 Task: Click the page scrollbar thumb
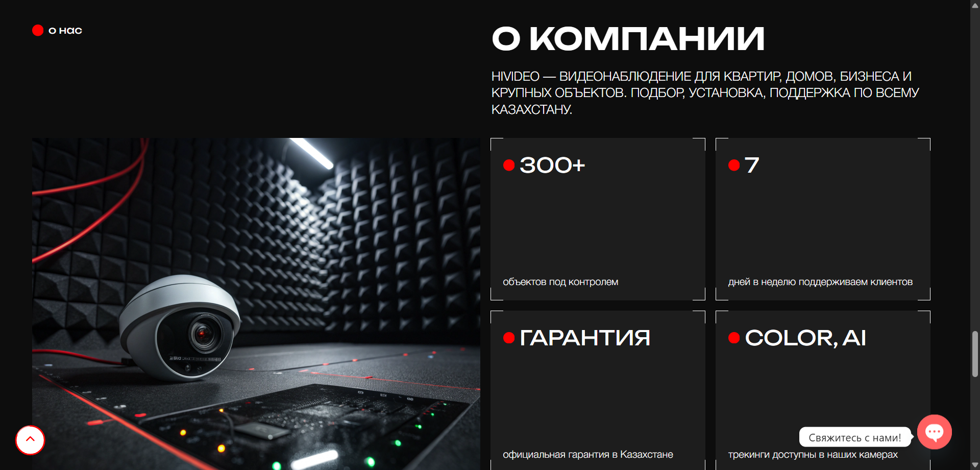975,354
